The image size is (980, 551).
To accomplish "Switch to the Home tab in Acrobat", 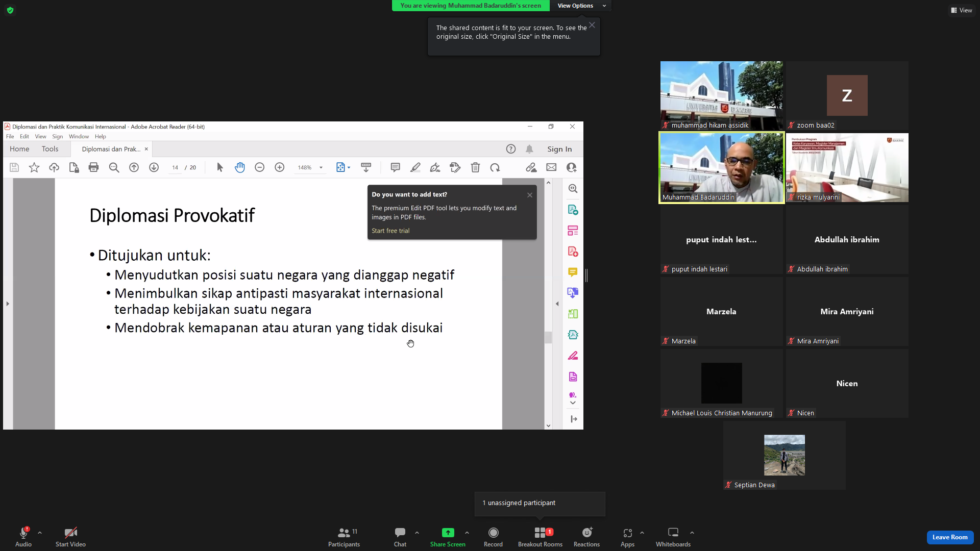I will click(x=19, y=149).
